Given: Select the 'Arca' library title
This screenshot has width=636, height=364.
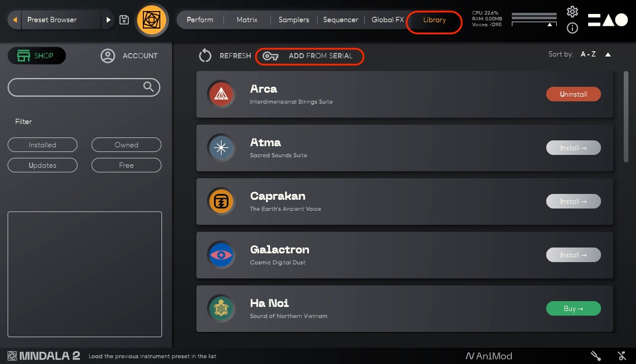Looking at the screenshot, I should [263, 89].
